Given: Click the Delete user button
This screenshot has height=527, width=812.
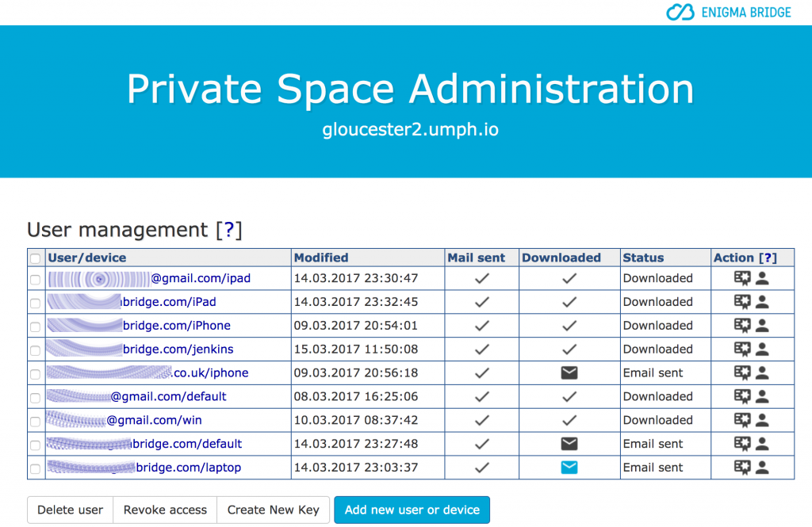Looking at the screenshot, I should pyautogui.click(x=70, y=510).
